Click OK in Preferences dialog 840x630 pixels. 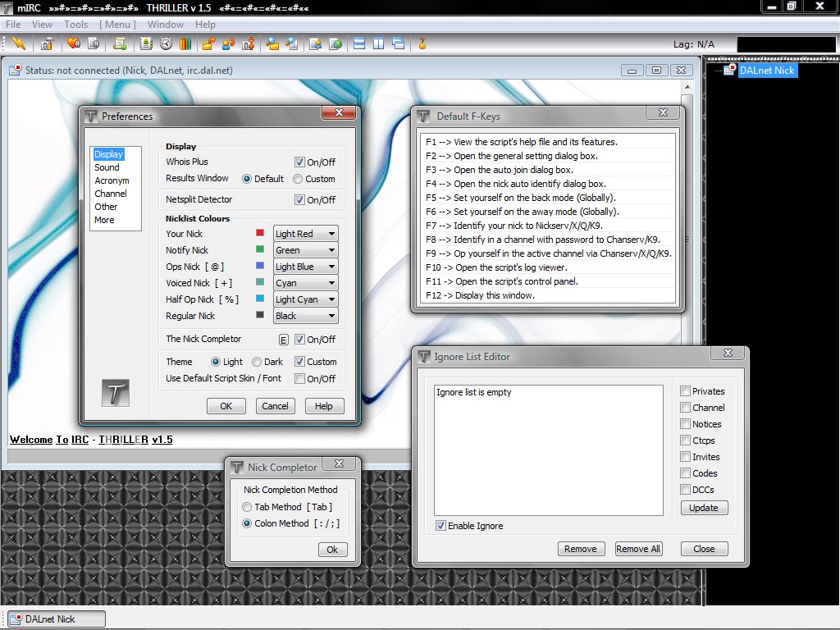click(x=226, y=406)
